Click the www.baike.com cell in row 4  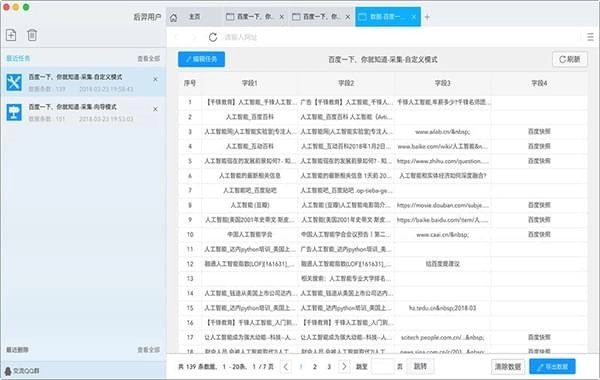coord(443,146)
